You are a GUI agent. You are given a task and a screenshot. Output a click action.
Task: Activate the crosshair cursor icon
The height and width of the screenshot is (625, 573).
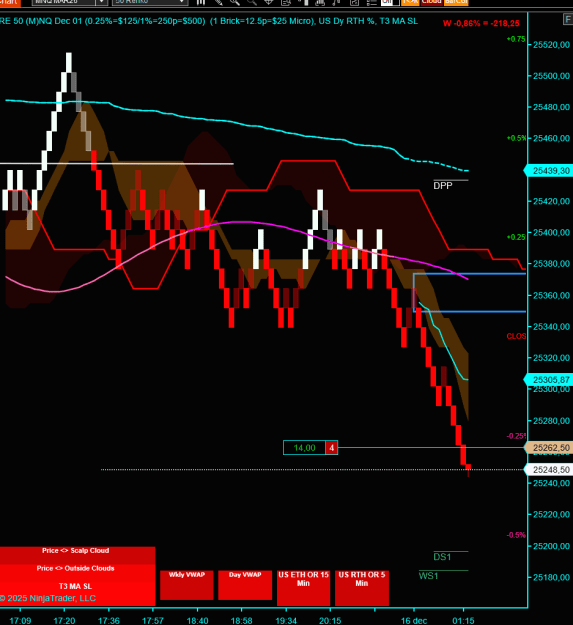269,2
